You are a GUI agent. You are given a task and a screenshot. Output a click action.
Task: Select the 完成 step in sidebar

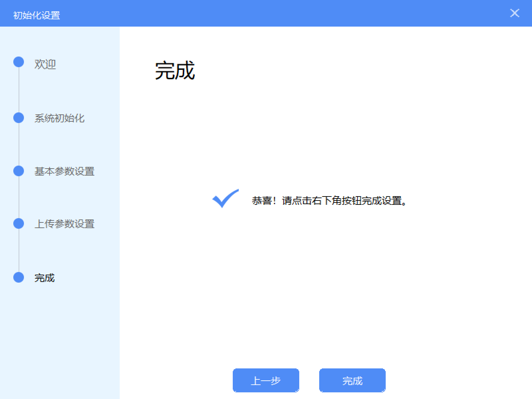pyautogui.click(x=44, y=278)
